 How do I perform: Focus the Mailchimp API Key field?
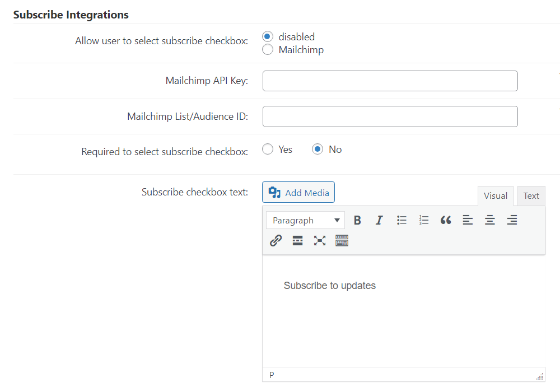[x=390, y=81]
